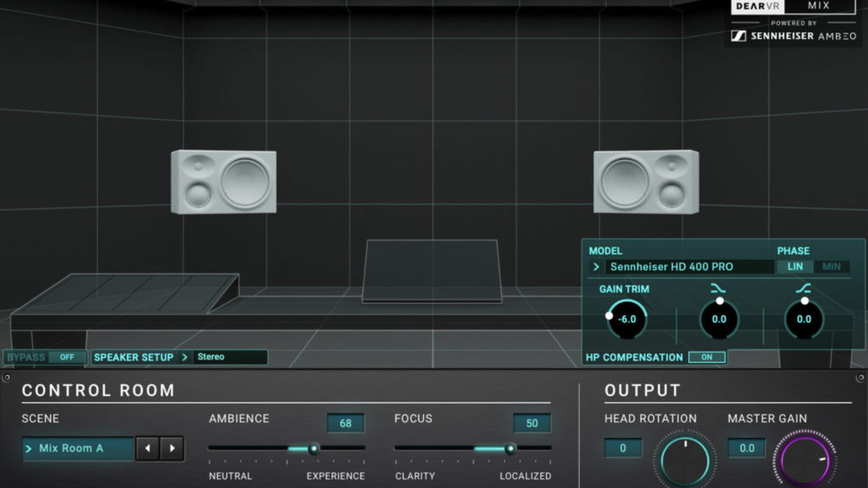
Task: Click the Gain Trim knob
Action: [x=627, y=319]
